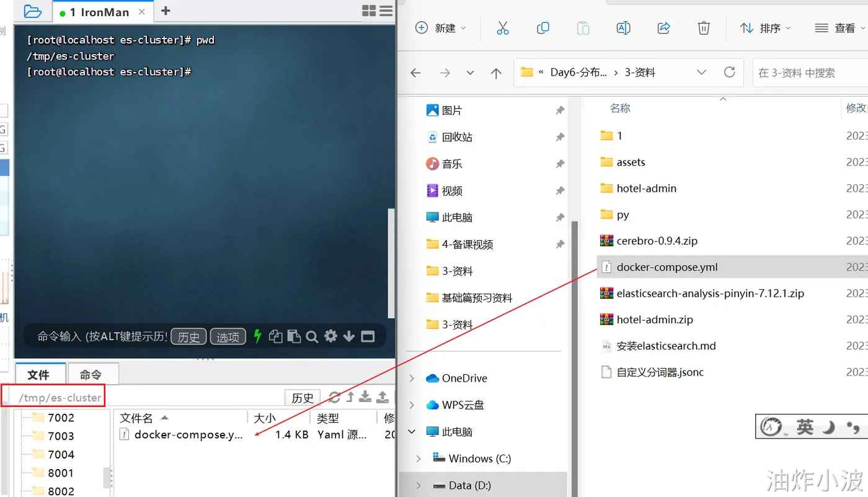Click the Delete trash icon in File Explorer
This screenshot has height=497, width=868.
pyautogui.click(x=704, y=28)
